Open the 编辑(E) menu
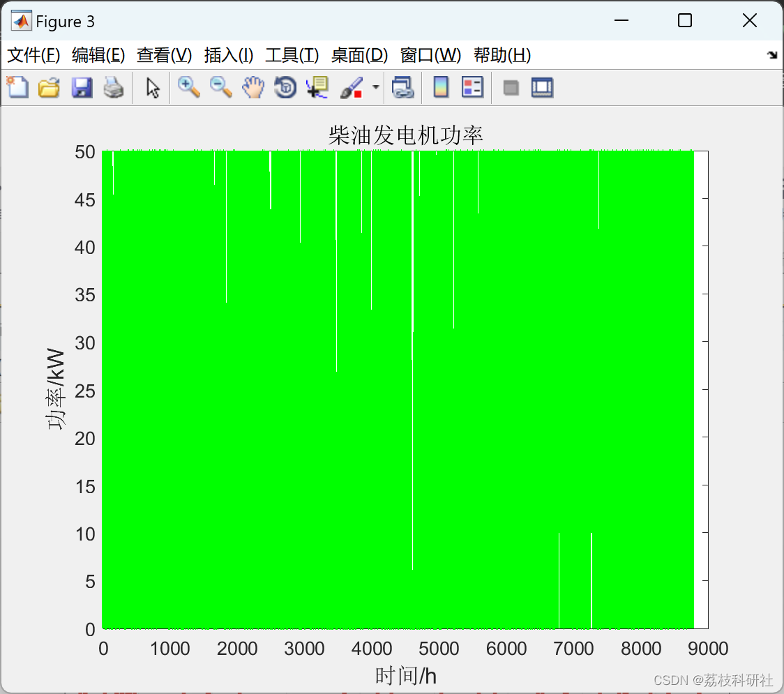 click(98, 55)
